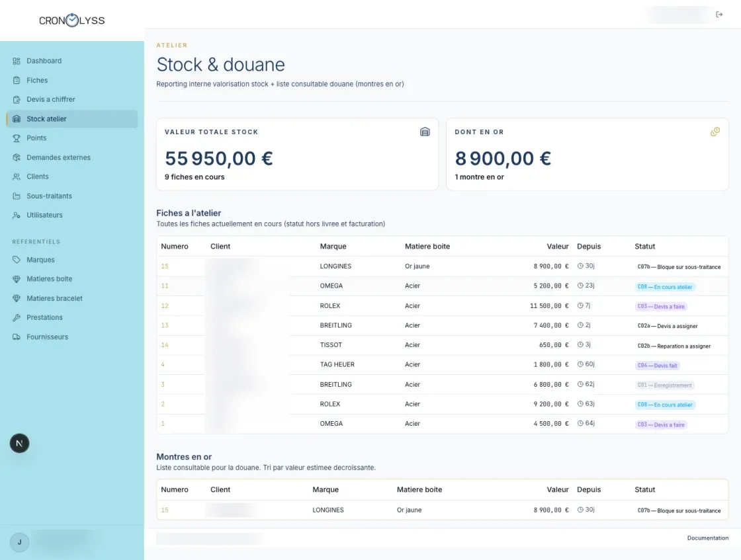Click the 1 montre en or label

(479, 177)
